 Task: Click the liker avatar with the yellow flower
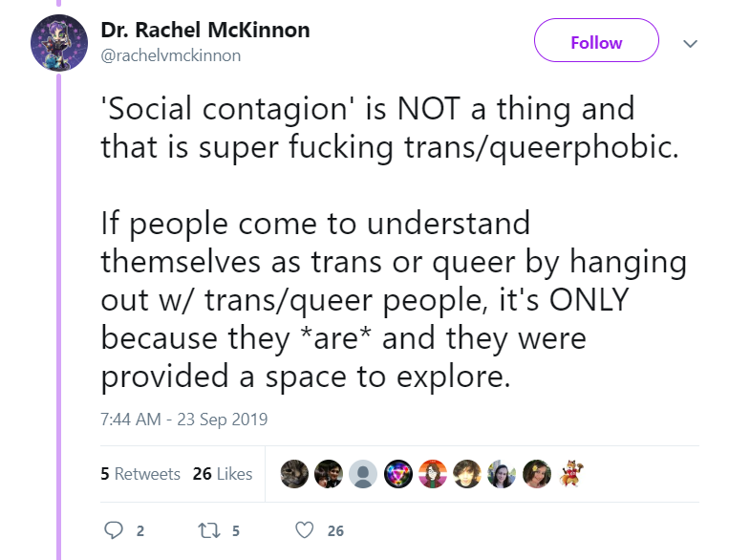[537, 474]
